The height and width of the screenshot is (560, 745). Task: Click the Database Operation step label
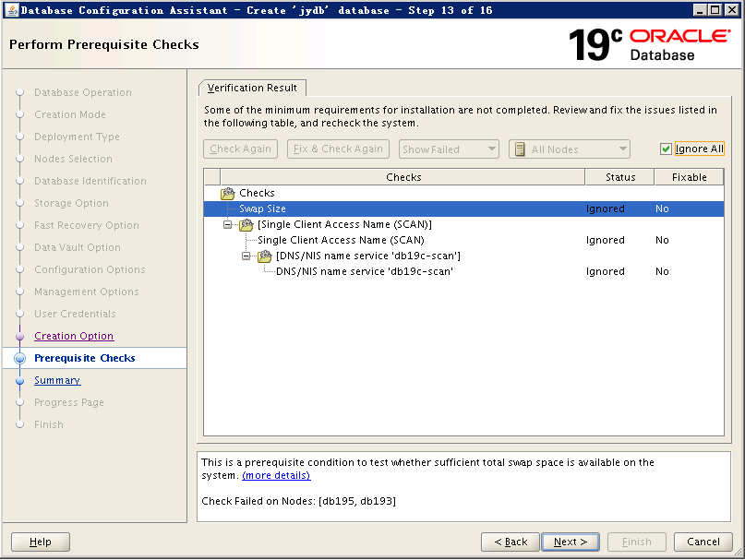click(x=83, y=92)
